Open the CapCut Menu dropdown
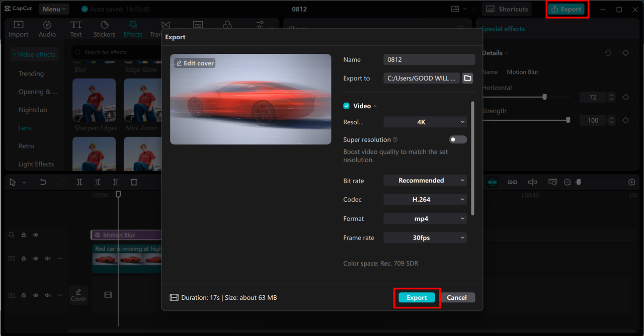The height and width of the screenshot is (336, 644). coord(54,9)
